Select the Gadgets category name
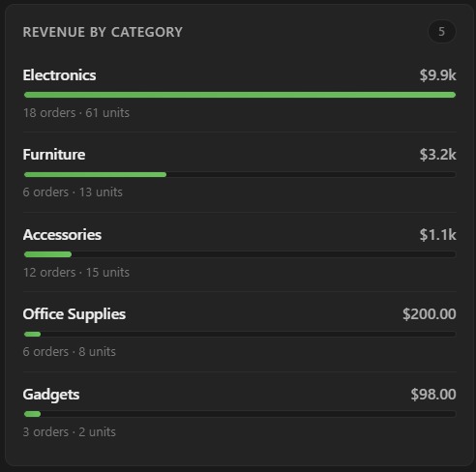The image size is (476, 472). point(51,395)
